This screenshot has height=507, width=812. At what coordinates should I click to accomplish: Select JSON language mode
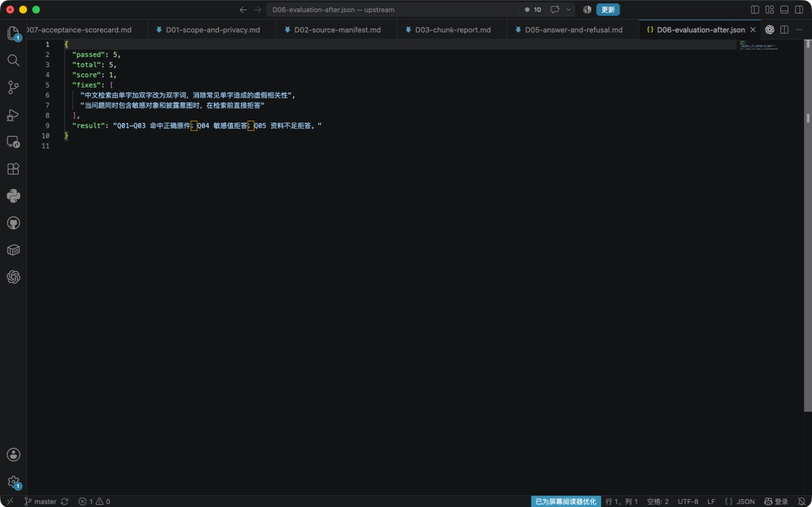tap(740, 502)
